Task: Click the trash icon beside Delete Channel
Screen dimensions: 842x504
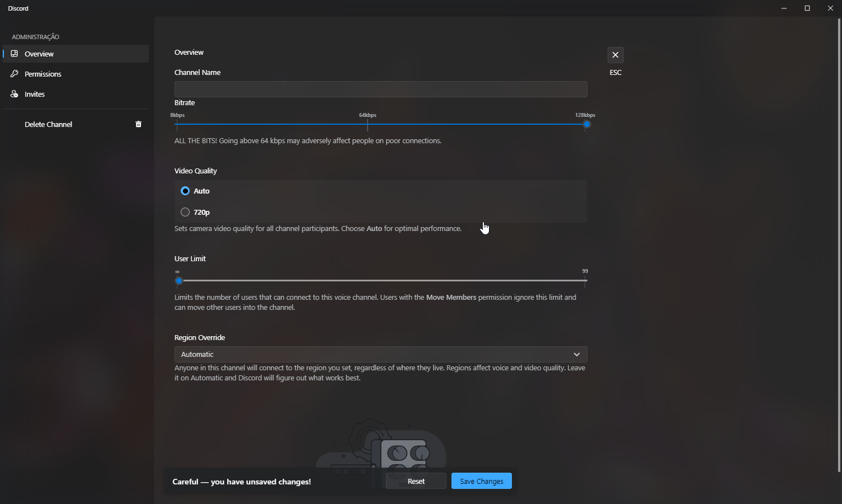Action: [138, 124]
